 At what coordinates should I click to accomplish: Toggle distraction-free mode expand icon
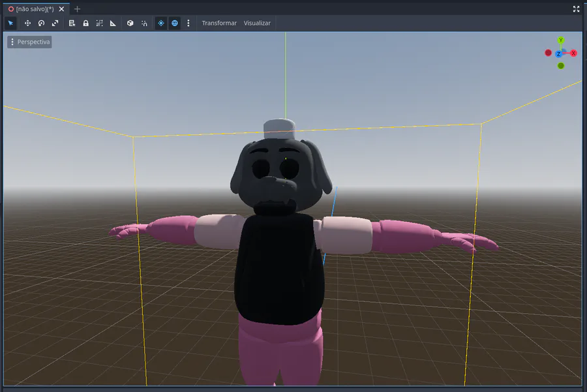(x=576, y=9)
